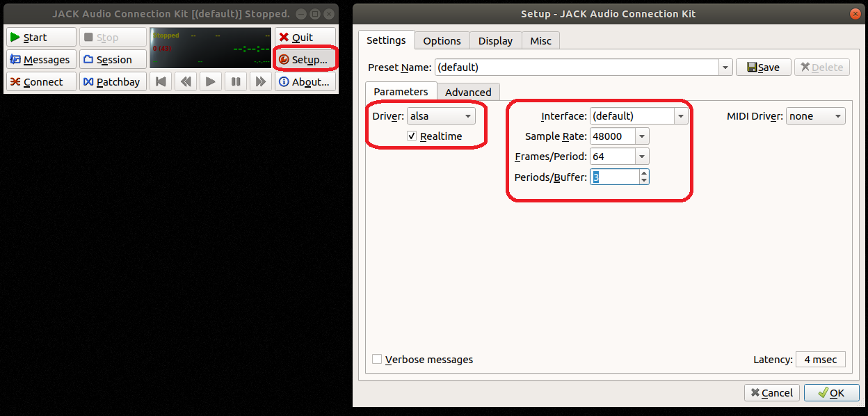The image size is (868, 416).
Task: Open the About dialog
Action: tap(305, 82)
